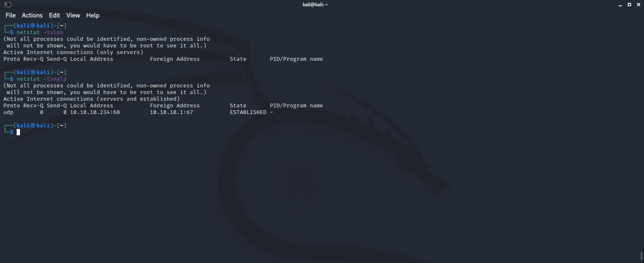
Task: Maximize the terminal window
Action: tap(629, 4)
